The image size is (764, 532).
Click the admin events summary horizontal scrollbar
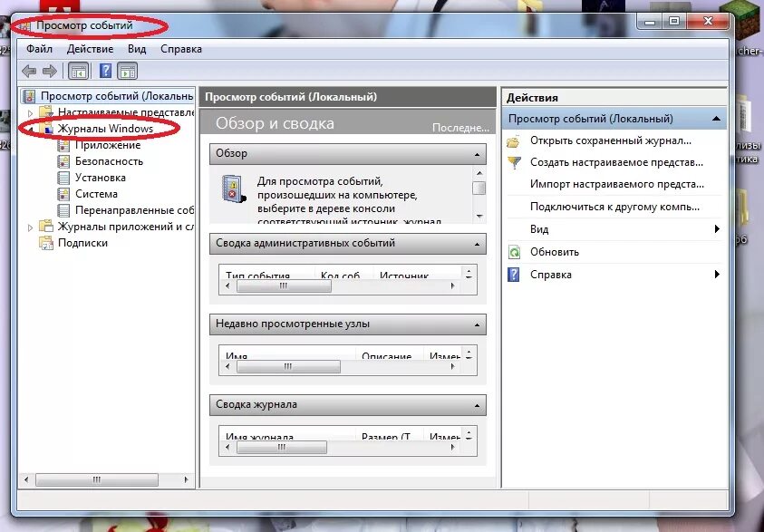(x=284, y=286)
